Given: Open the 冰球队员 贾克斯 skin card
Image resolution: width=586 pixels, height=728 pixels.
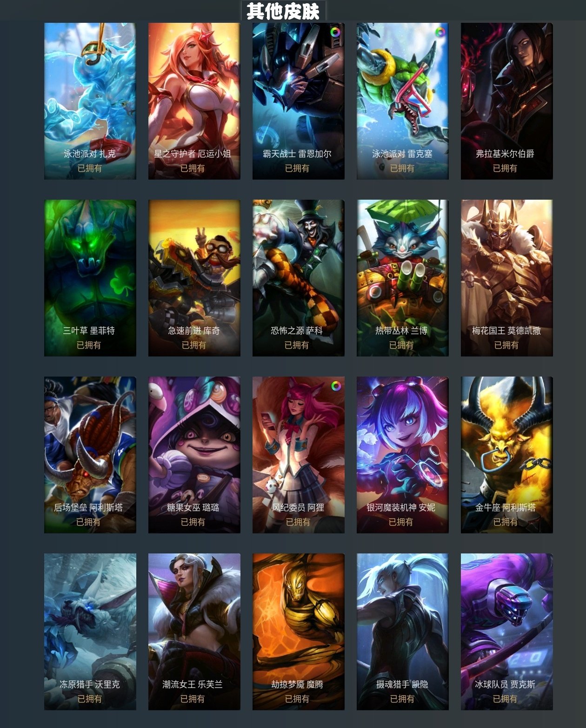Looking at the screenshot, I should coord(507,632).
